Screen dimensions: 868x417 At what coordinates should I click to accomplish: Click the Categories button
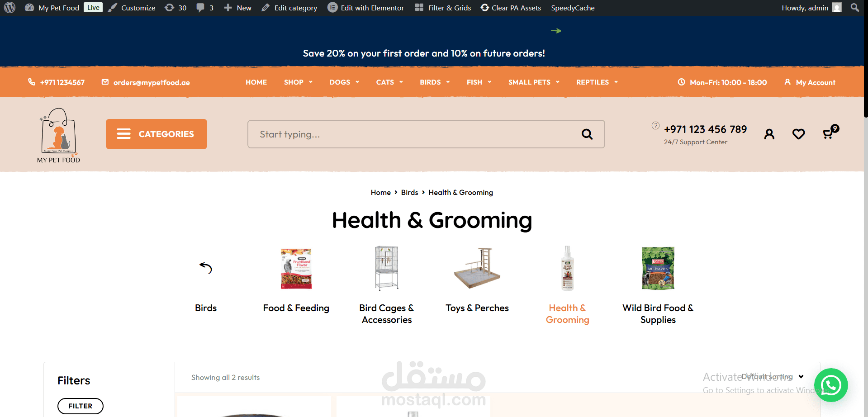[157, 134]
